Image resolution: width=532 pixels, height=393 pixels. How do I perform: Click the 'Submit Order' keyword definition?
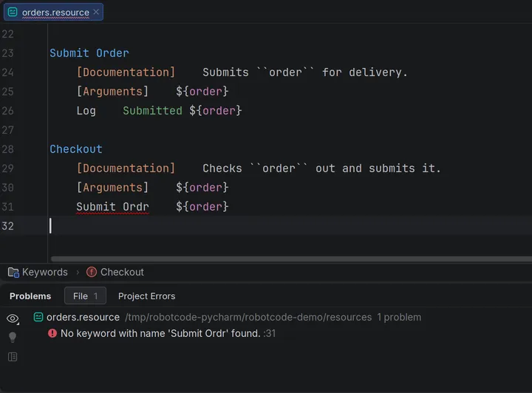pos(89,53)
